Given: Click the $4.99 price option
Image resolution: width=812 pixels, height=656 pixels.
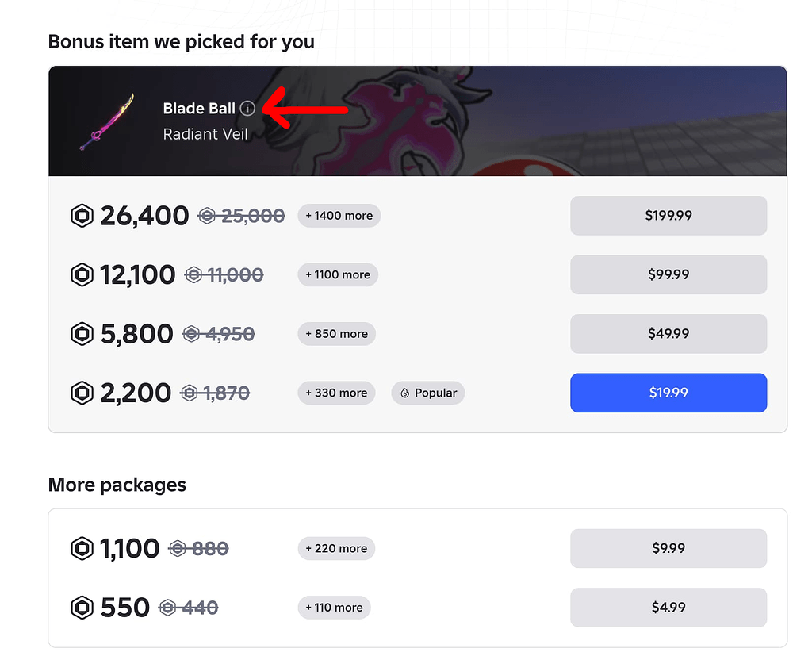Looking at the screenshot, I should click(668, 607).
